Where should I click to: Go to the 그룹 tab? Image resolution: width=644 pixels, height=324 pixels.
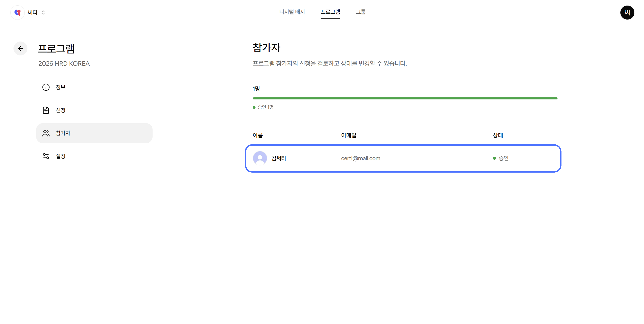(361, 12)
